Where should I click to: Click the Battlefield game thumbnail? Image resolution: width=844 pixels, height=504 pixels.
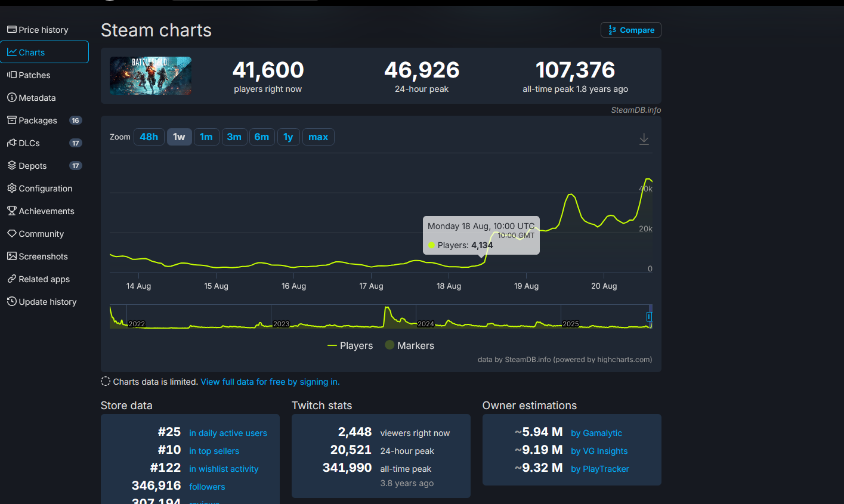[x=150, y=76]
